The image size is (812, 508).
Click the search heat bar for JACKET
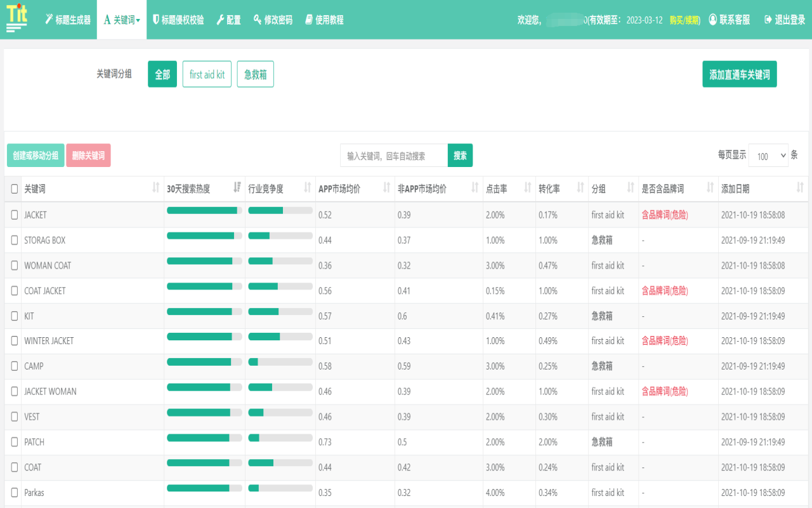[204, 210]
